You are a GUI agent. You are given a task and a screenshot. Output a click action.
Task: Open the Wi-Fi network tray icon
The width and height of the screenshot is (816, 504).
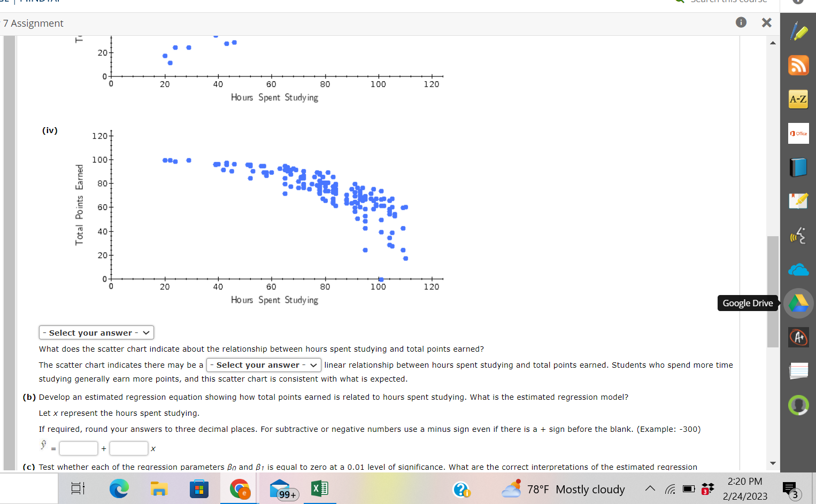pyautogui.click(x=670, y=489)
